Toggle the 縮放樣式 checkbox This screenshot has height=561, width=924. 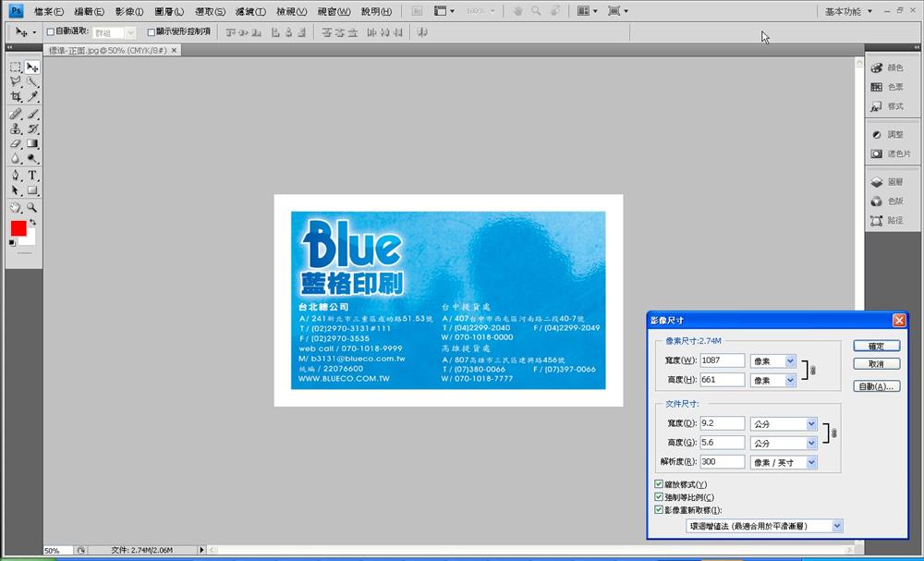click(658, 484)
